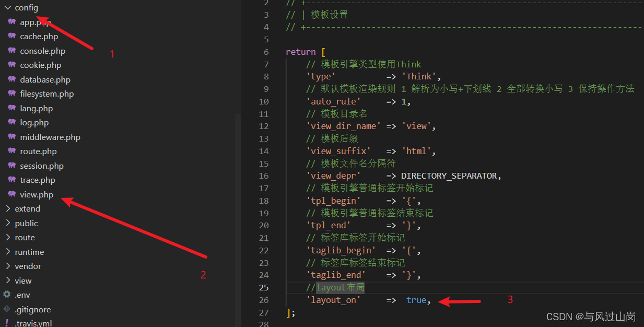The image size is (644, 327).
Task: Open cache.php in the explorer
Action: tap(39, 37)
